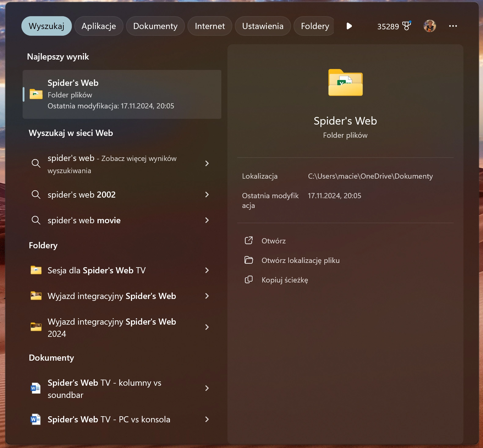Open "Wyjazd integracyjny Spider's Web 2024" folder
The height and width of the screenshot is (448, 483).
[122, 327]
